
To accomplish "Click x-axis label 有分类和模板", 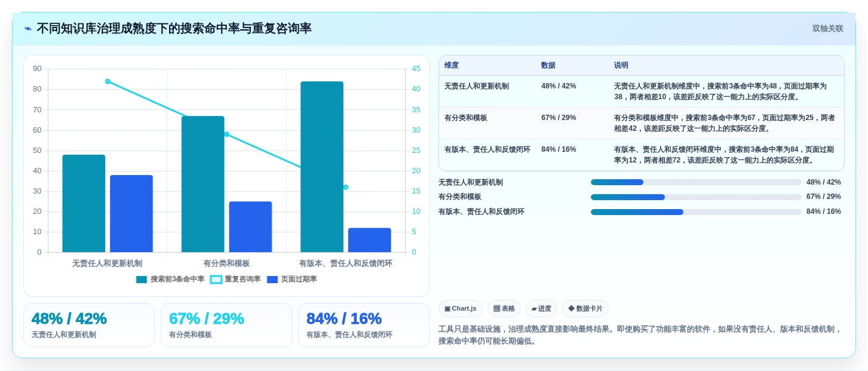I will click(226, 263).
